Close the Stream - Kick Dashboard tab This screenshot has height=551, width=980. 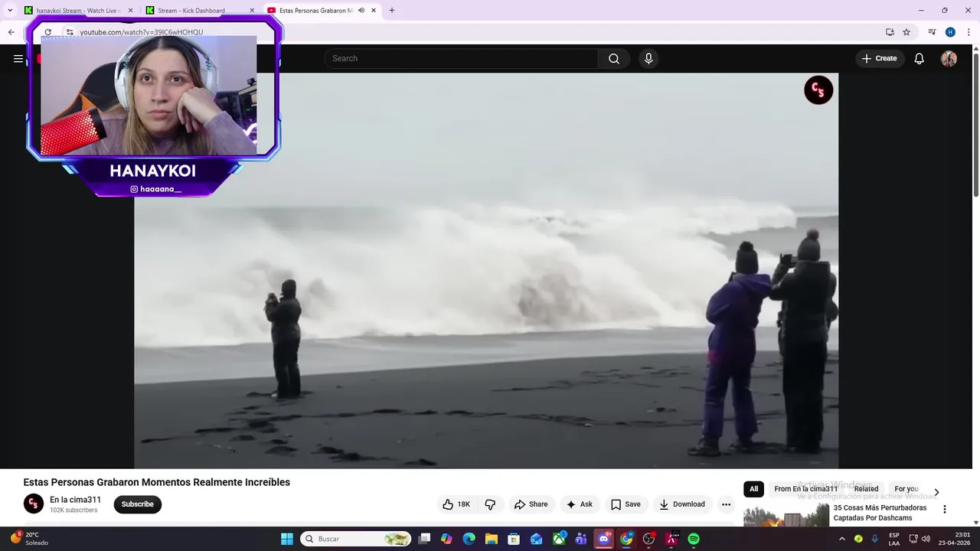pos(252,11)
